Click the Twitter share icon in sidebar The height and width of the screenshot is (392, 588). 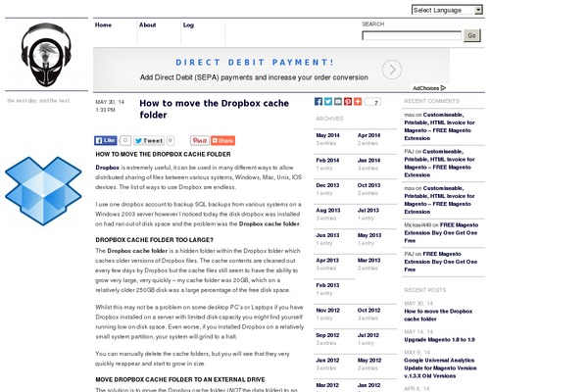pyautogui.click(x=328, y=101)
